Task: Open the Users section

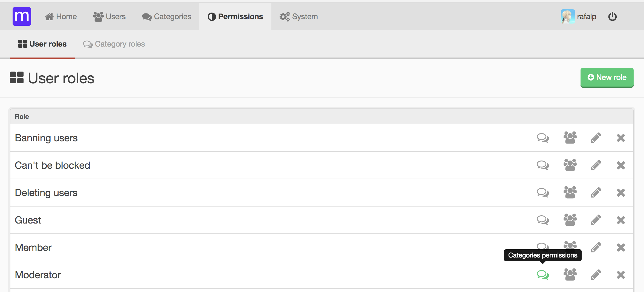Action: [109, 16]
